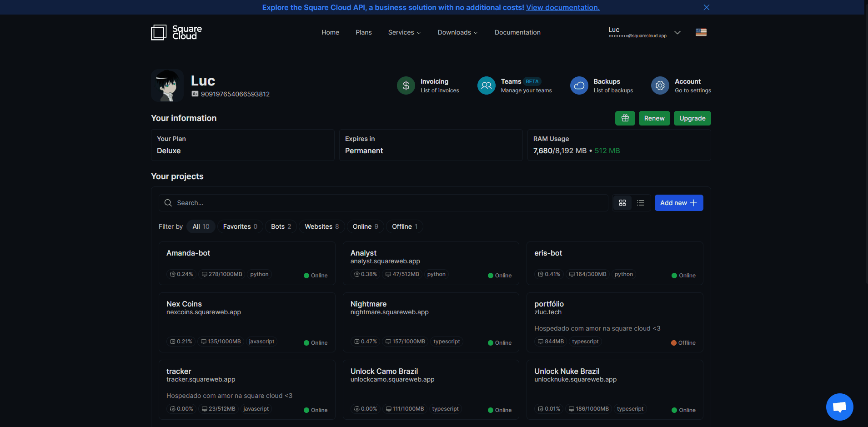Image resolution: width=868 pixels, height=427 pixels.
Task: Open the eris-bot project
Action: (615, 263)
